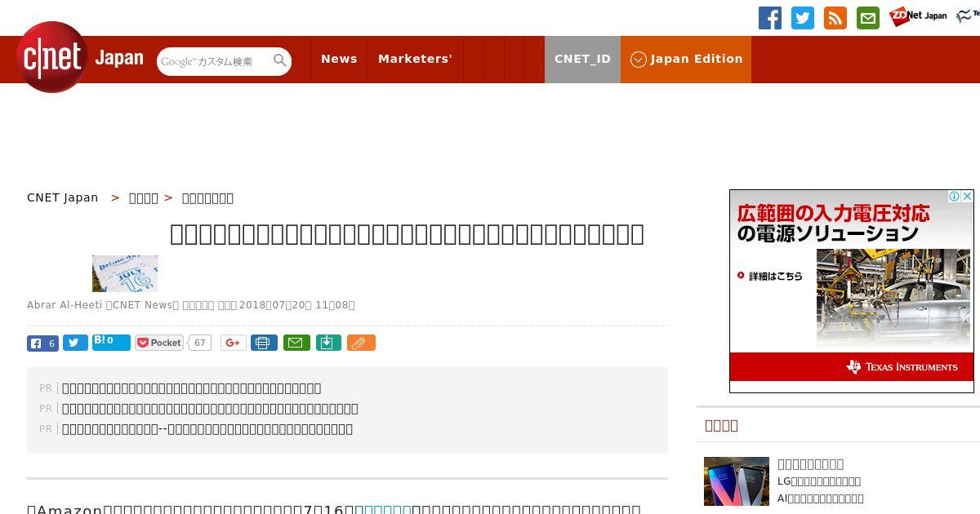Click the Facebook icon in top bar

click(x=770, y=17)
